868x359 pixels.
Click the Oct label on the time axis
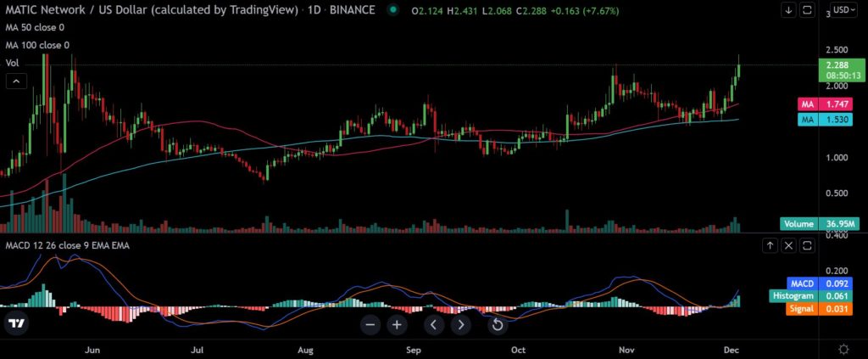[x=518, y=351]
